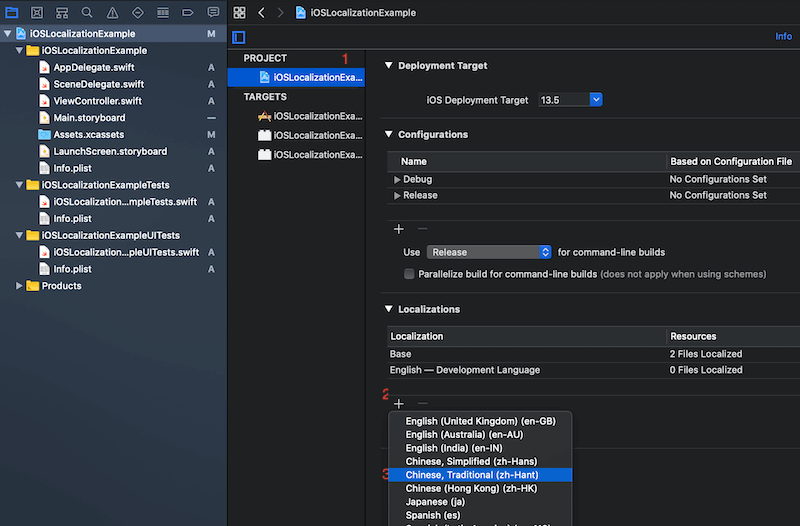The image size is (800, 526).
Task: Select the iOSLocalizationExample app target icon
Action: 264,116
